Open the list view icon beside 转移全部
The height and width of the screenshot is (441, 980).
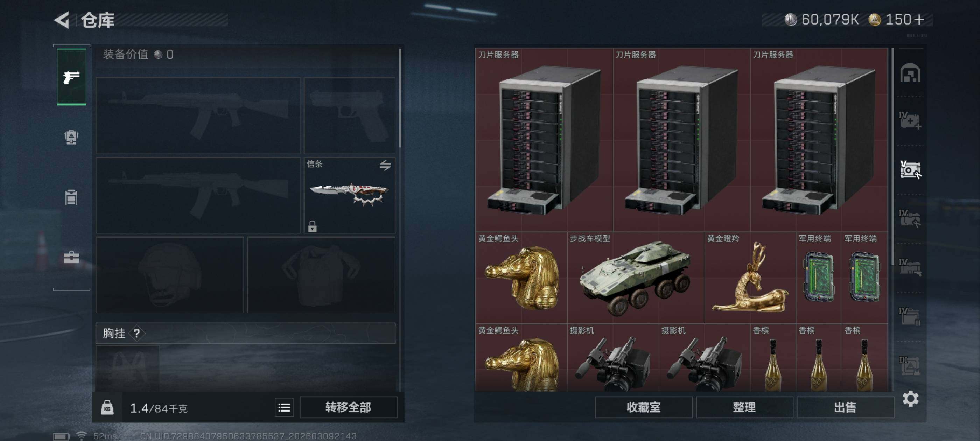tap(284, 407)
